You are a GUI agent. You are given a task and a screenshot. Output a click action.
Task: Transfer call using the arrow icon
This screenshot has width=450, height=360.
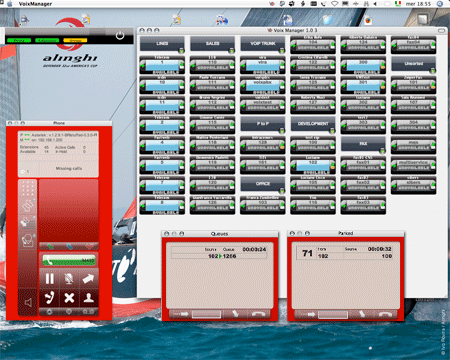click(x=88, y=279)
